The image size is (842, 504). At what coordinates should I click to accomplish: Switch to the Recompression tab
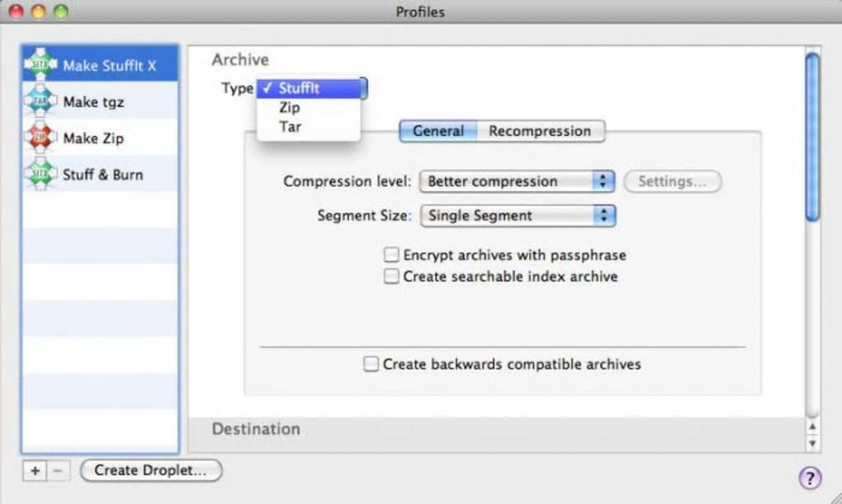click(x=540, y=131)
